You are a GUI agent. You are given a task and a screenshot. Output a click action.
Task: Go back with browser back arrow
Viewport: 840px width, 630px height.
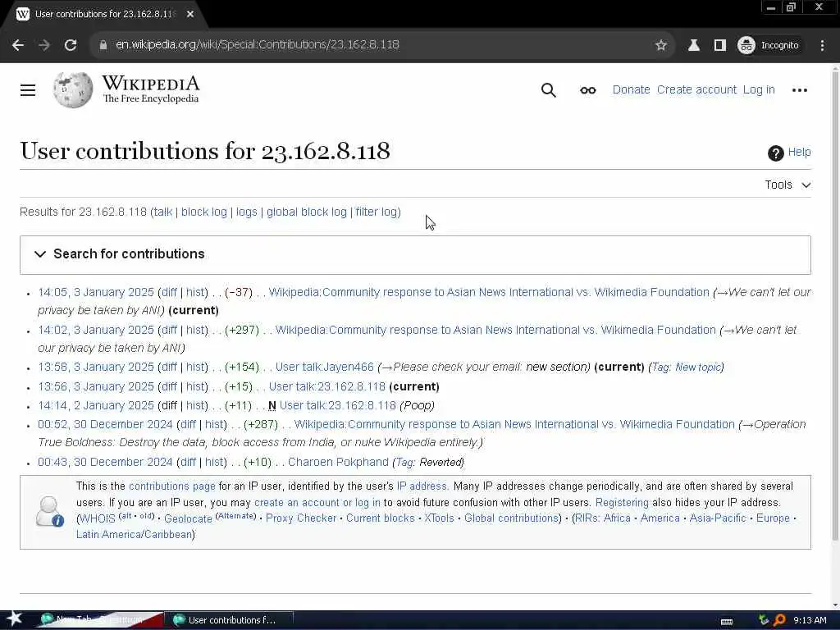[18, 45]
